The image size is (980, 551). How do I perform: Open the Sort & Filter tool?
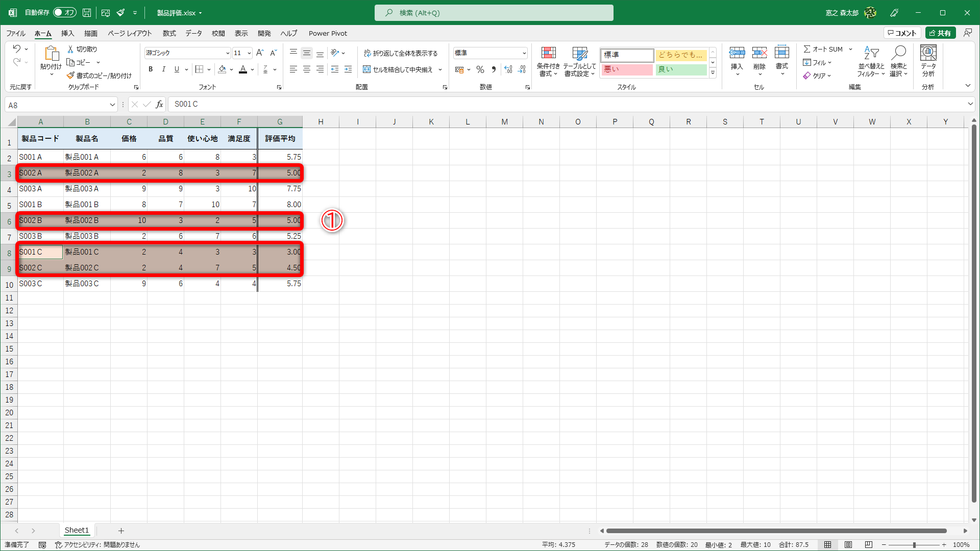[871, 53]
